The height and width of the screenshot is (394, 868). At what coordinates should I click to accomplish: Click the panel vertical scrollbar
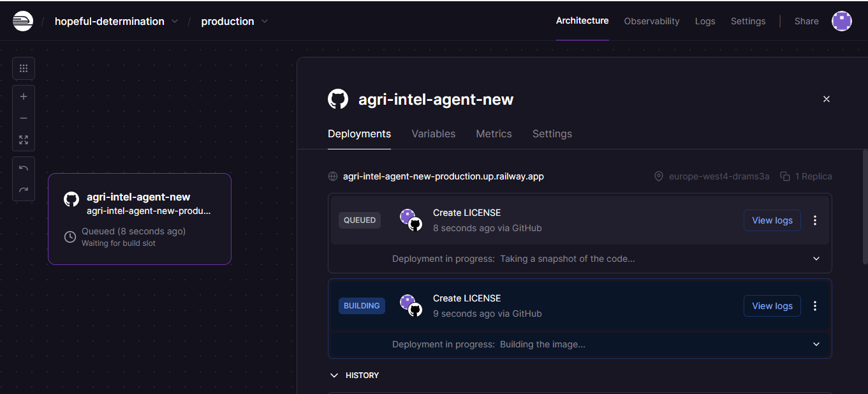click(865, 206)
